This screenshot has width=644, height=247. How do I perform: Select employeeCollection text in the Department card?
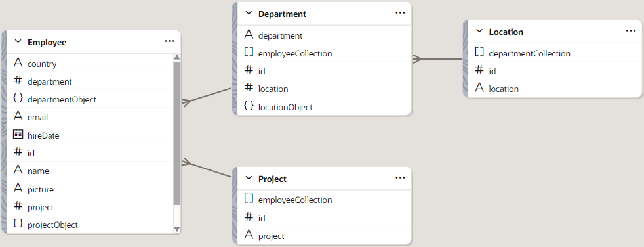[295, 53]
